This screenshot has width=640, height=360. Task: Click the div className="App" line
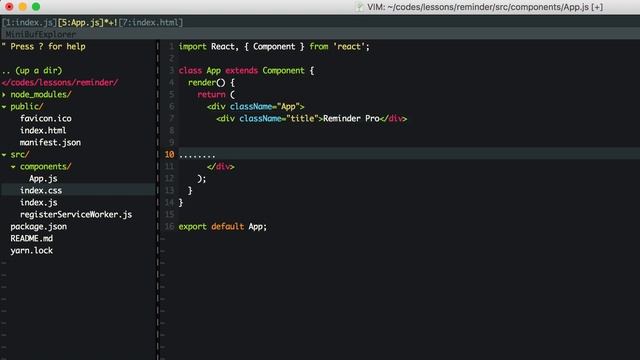tap(256, 107)
